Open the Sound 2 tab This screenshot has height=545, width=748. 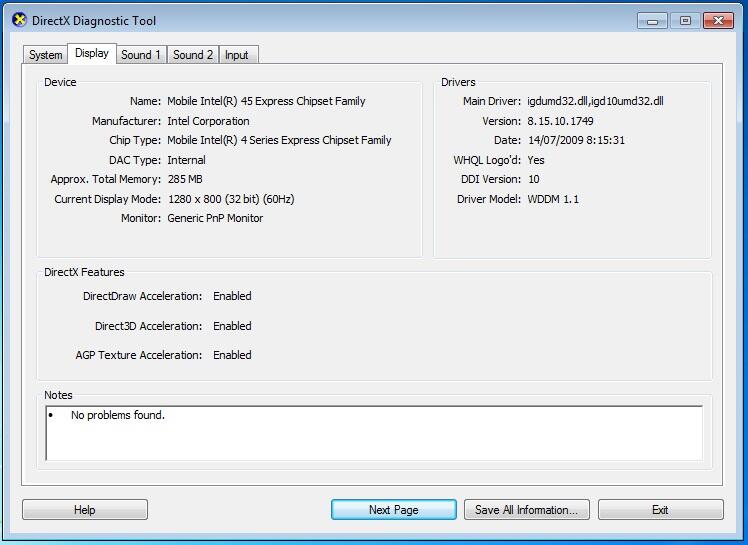[x=193, y=55]
